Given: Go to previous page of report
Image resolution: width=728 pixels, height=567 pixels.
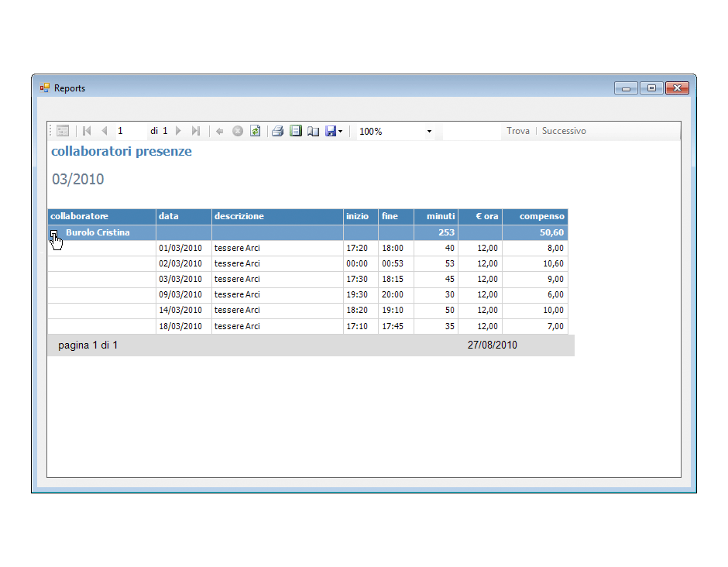Looking at the screenshot, I should (105, 131).
